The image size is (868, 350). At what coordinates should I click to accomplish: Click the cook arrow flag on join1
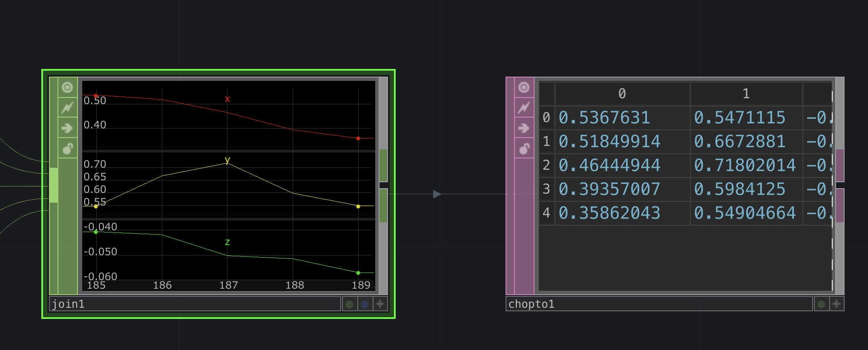click(67, 128)
